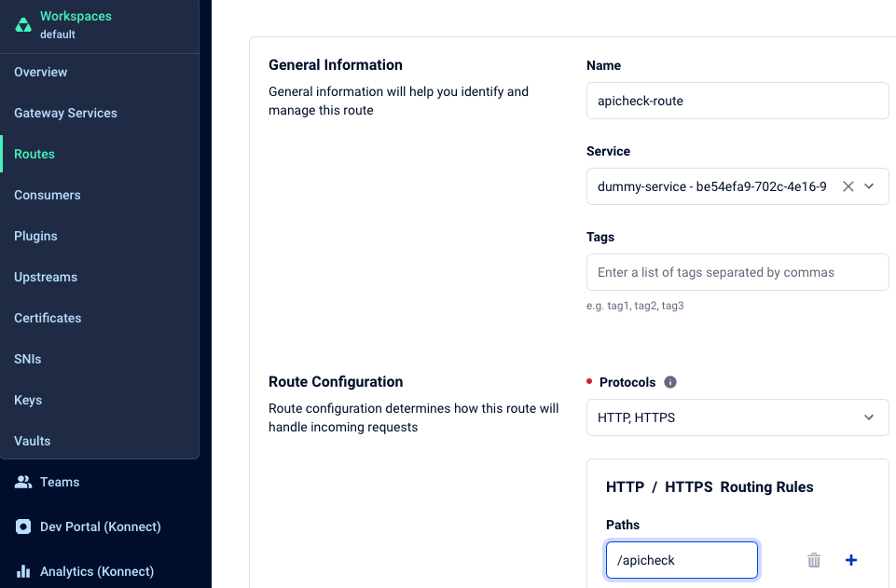Add another path with the plus icon
Image resolution: width=896 pixels, height=588 pixels.
851,560
